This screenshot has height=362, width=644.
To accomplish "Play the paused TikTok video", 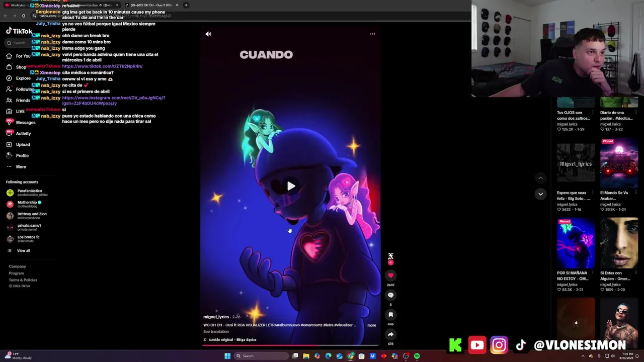I will 291,186.
